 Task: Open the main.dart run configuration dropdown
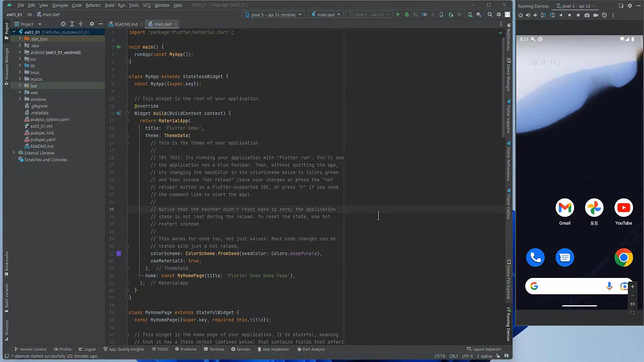[326, 15]
